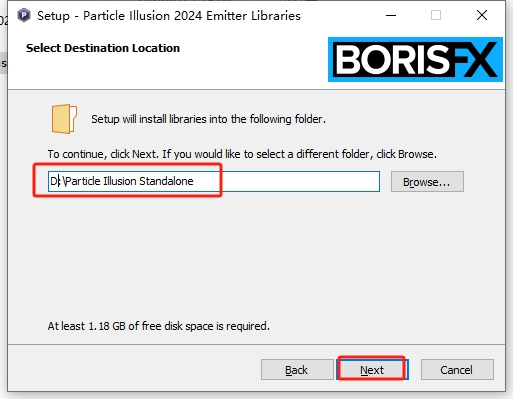This screenshot has height=399, width=513.
Task: Click the yellow folder icon
Action: [x=64, y=119]
